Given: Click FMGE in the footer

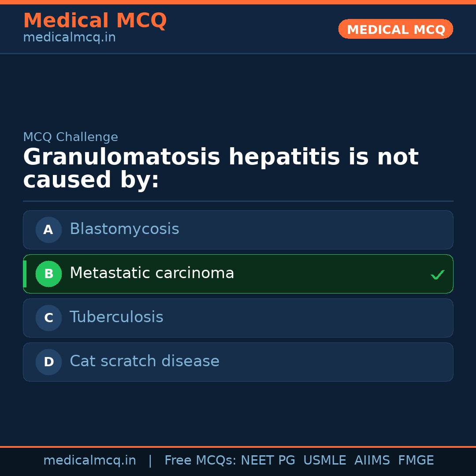Looking at the screenshot, I should (x=416, y=461).
